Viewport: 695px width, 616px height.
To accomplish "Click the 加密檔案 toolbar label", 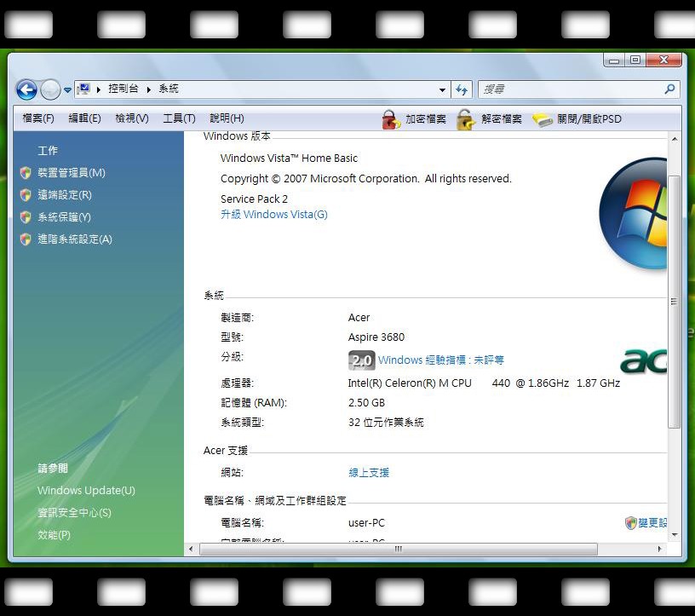I will click(426, 118).
